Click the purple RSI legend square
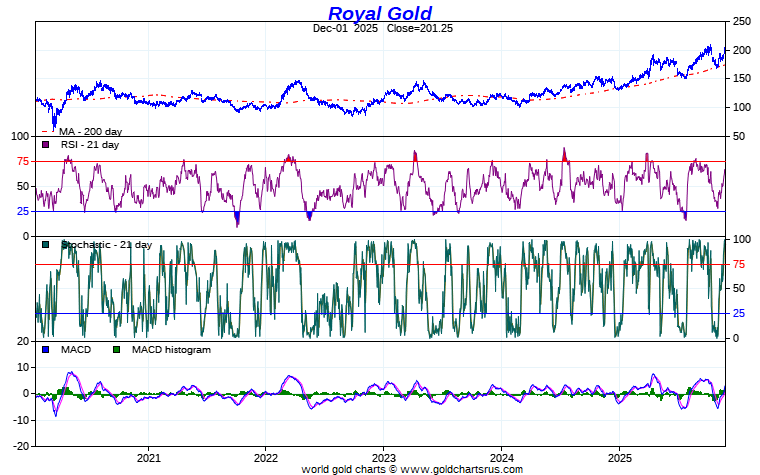 pos(45,145)
